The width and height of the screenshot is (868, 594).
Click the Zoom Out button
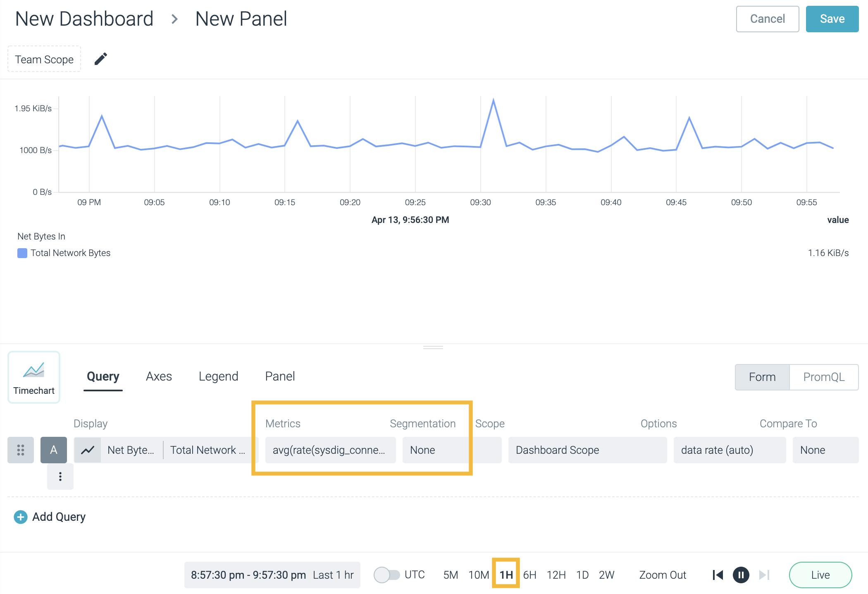663,575
